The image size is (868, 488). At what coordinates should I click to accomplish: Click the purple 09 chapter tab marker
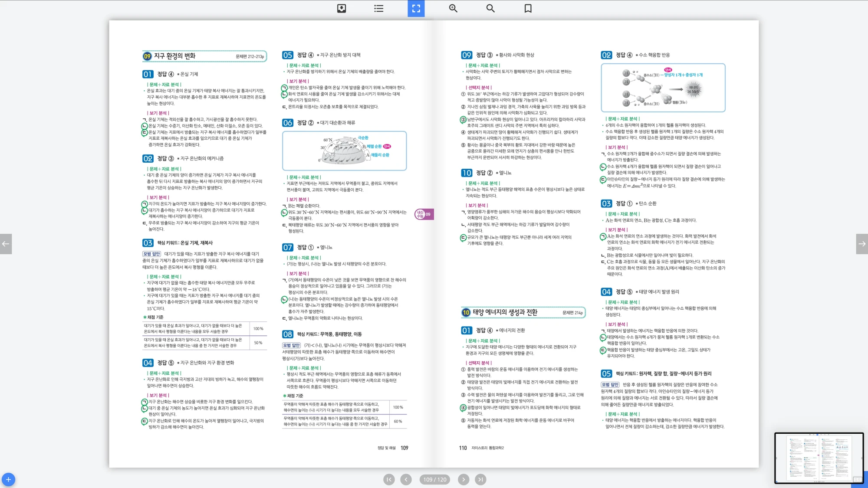click(x=423, y=214)
